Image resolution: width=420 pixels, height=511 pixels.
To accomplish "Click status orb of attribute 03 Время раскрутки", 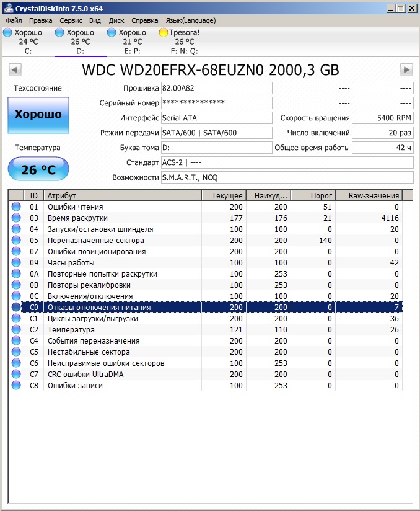I will 16,218.
